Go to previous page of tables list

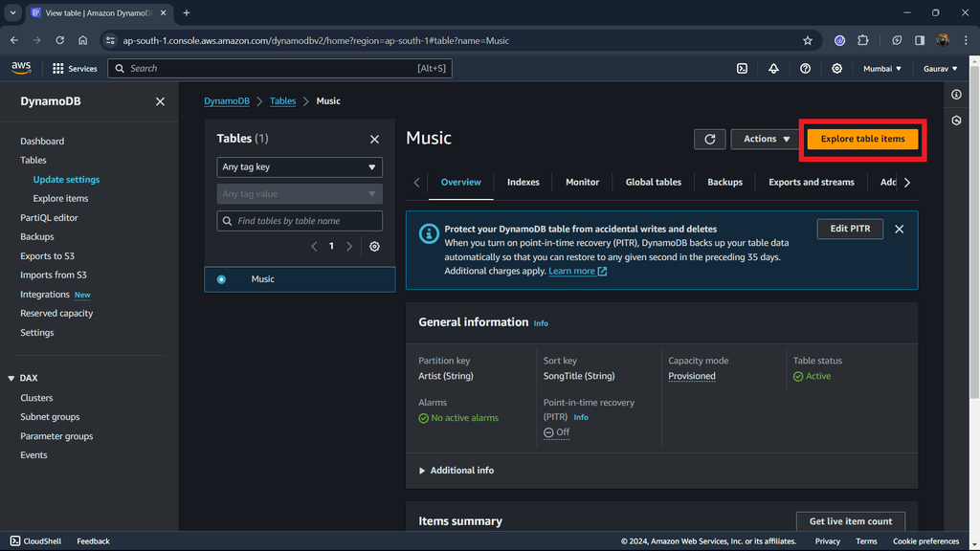point(314,246)
